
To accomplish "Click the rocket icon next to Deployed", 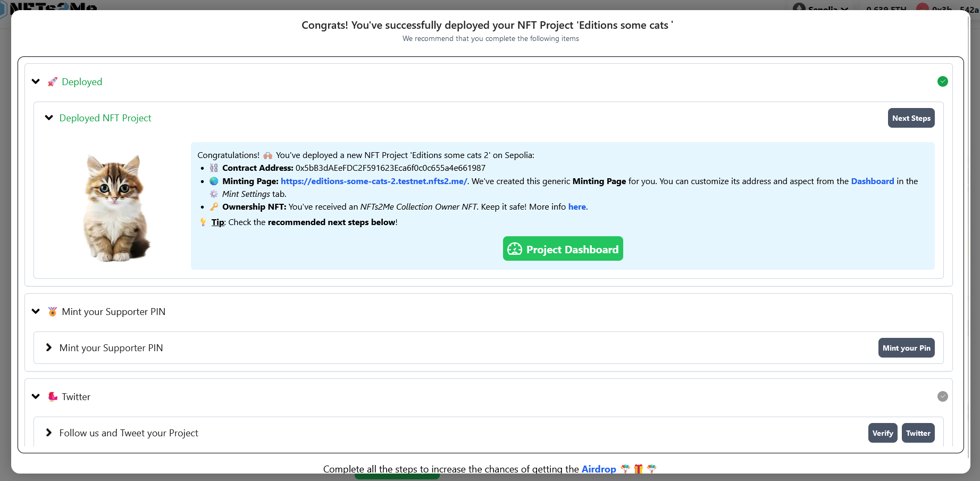I will coord(52,82).
